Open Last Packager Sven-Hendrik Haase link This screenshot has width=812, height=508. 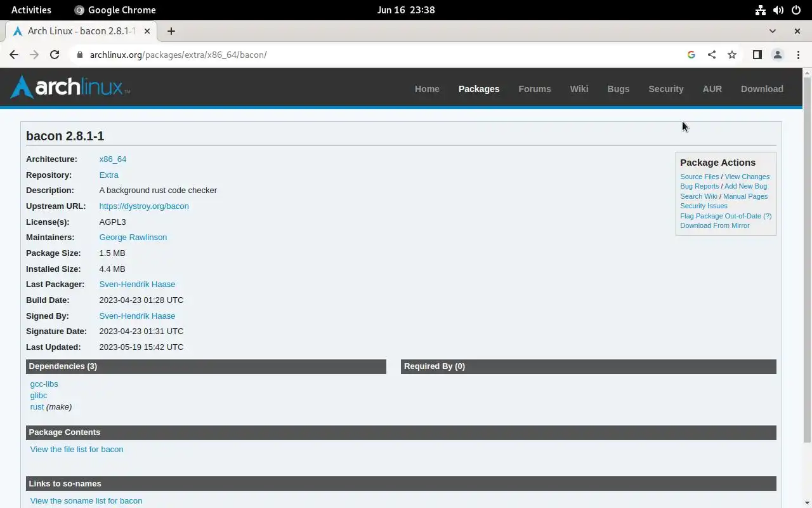pos(137,284)
